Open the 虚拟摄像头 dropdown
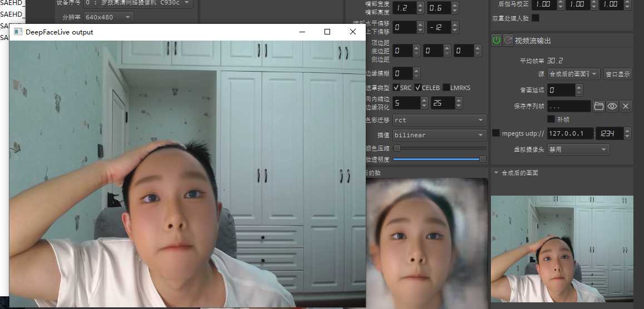The height and width of the screenshot is (309, 644). [578, 149]
